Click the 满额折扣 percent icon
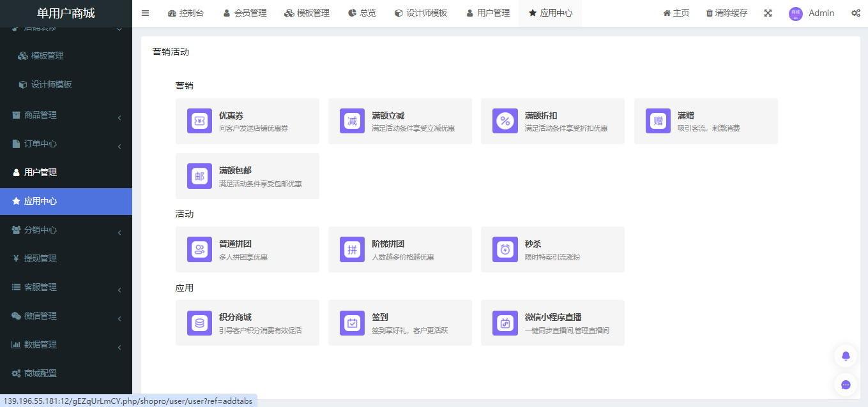This screenshot has width=868, height=407. 505,121
